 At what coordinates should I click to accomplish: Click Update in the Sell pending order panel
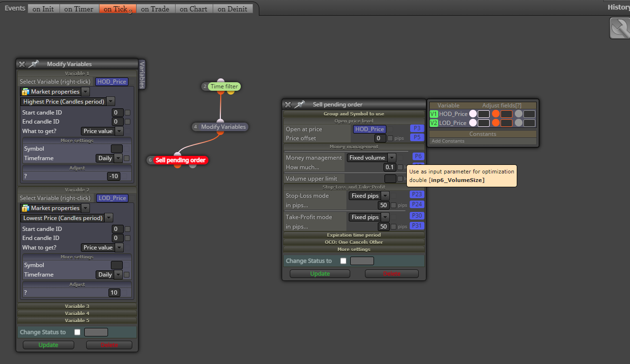click(x=320, y=274)
